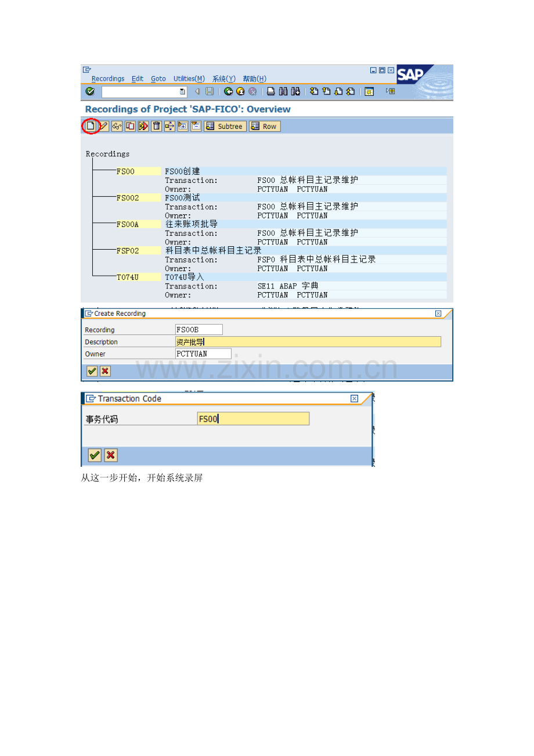Open the Utilities(M) menu

pyautogui.click(x=189, y=79)
